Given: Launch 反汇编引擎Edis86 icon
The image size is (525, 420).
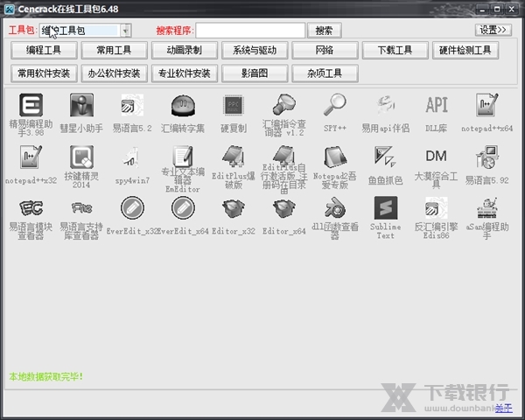Looking at the screenshot, I should tap(436, 208).
